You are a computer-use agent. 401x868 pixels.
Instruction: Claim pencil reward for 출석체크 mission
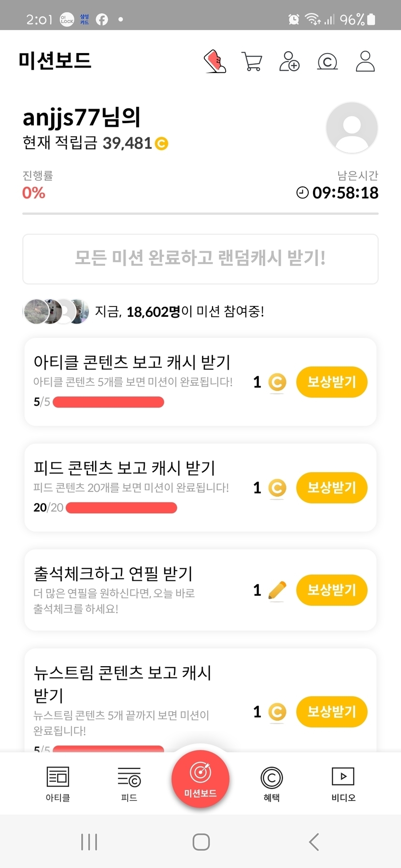331,590
